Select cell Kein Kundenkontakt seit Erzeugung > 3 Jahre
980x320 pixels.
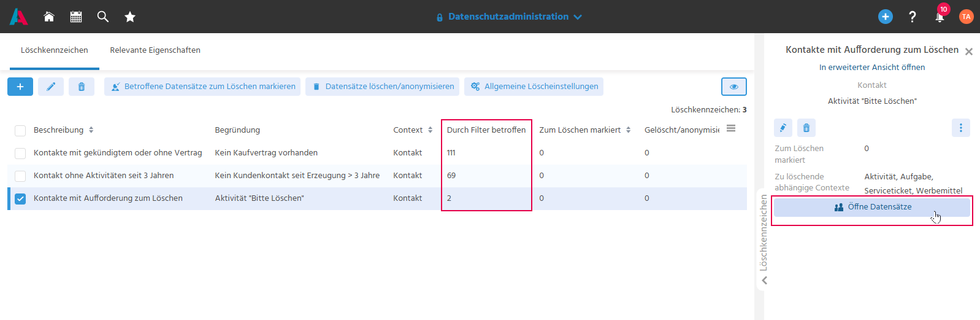point(297,176)
